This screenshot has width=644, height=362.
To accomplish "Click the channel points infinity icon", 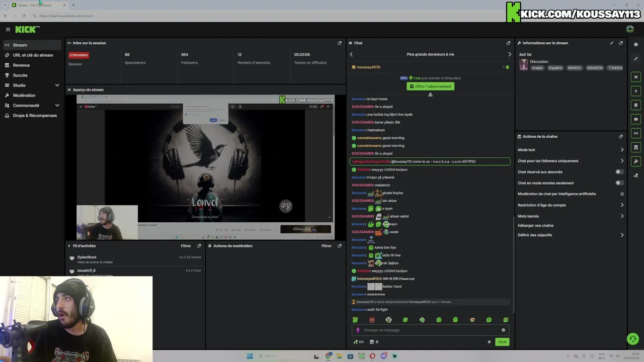I will coord(359,342).
